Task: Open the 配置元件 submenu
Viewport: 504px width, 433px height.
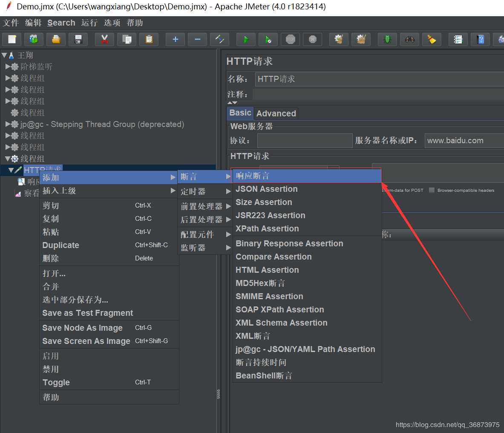Action: point(205,234)
